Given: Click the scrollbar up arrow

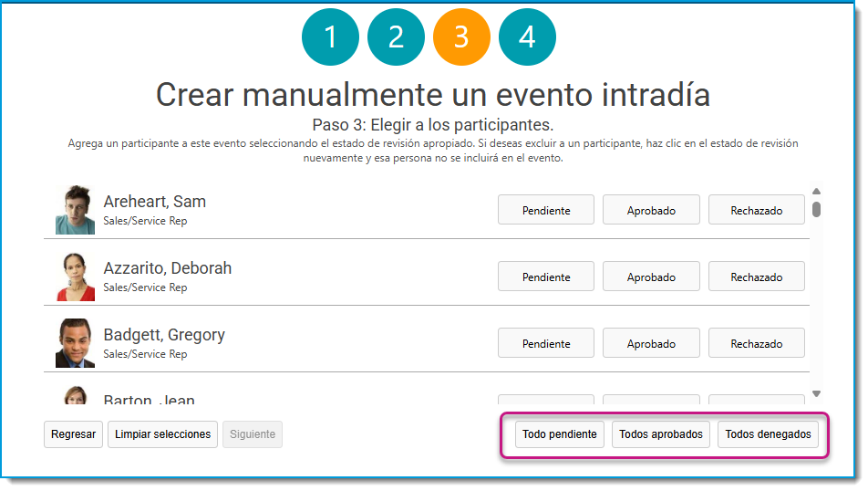Looking at the screenshot, I should click(x=817, y=191).
